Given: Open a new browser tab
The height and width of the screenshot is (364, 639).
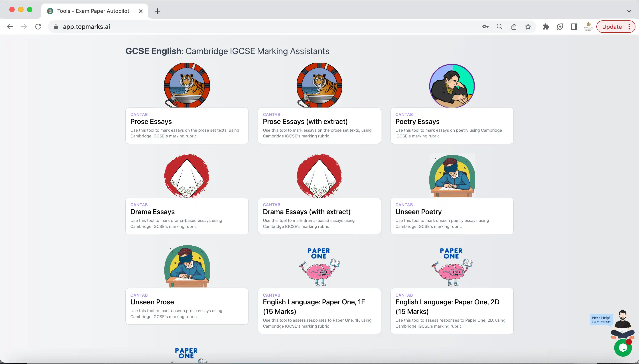Looking at the screenshot, I should 157,11.
